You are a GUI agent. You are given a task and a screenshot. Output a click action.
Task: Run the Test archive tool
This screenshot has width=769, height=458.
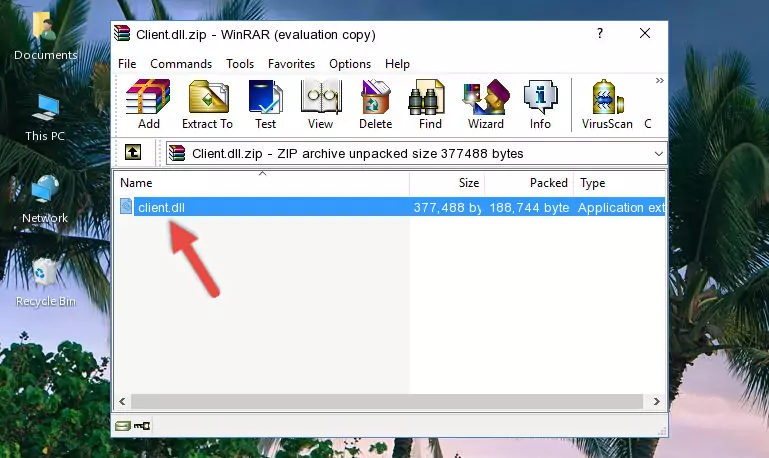265,104
